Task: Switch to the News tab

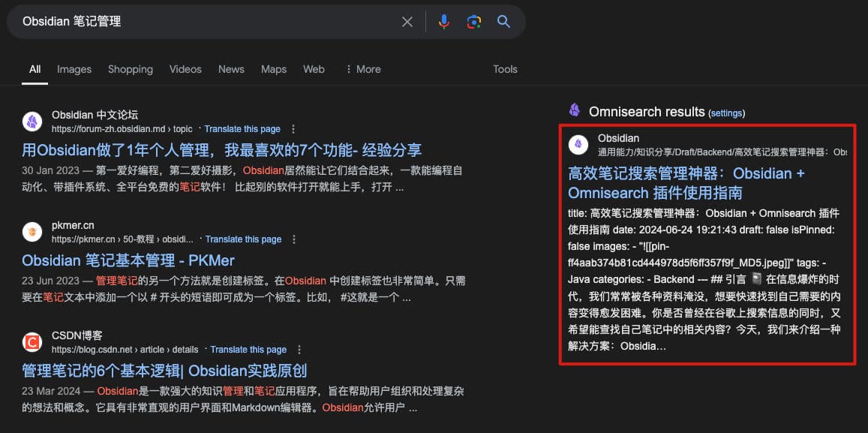Action: [231, 69]
